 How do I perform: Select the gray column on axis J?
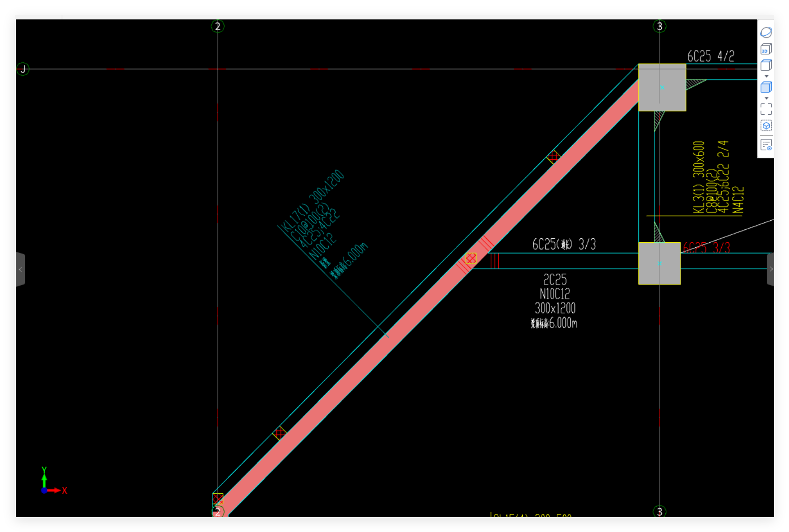[x=662, y=88]
